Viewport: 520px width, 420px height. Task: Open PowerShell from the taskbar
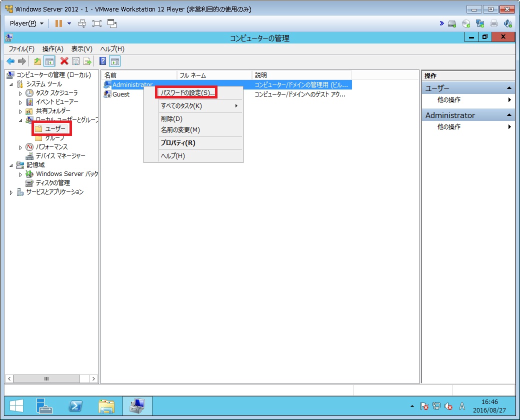75,405
